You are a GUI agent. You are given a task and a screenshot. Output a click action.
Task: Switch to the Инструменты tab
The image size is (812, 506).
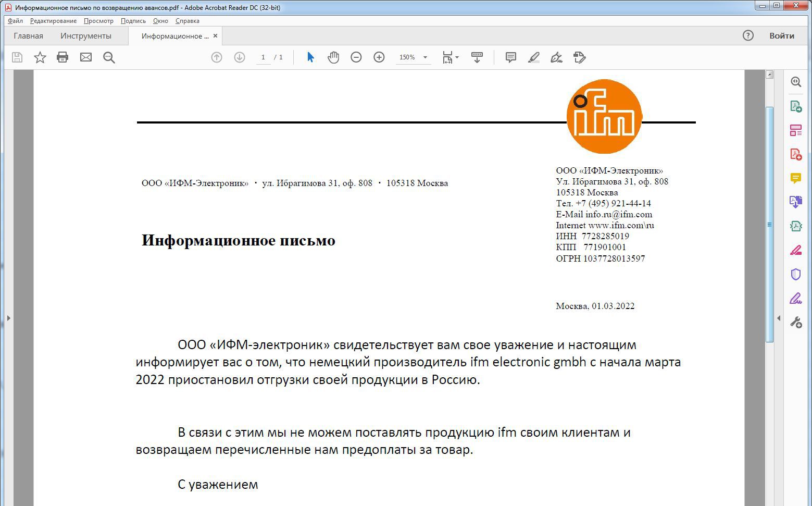pos(86,36)
